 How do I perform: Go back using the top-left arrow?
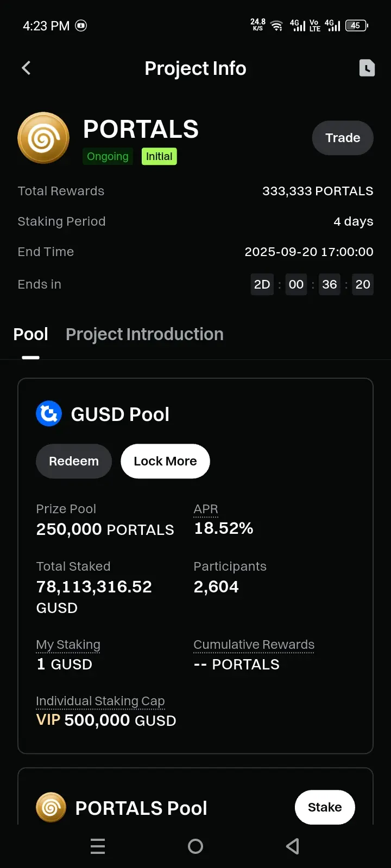26,68
